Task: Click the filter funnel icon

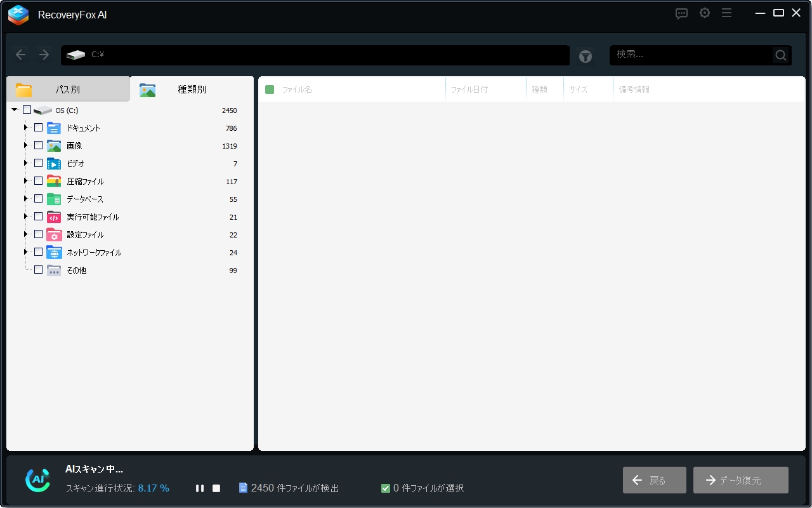Action: click(585, 57)
